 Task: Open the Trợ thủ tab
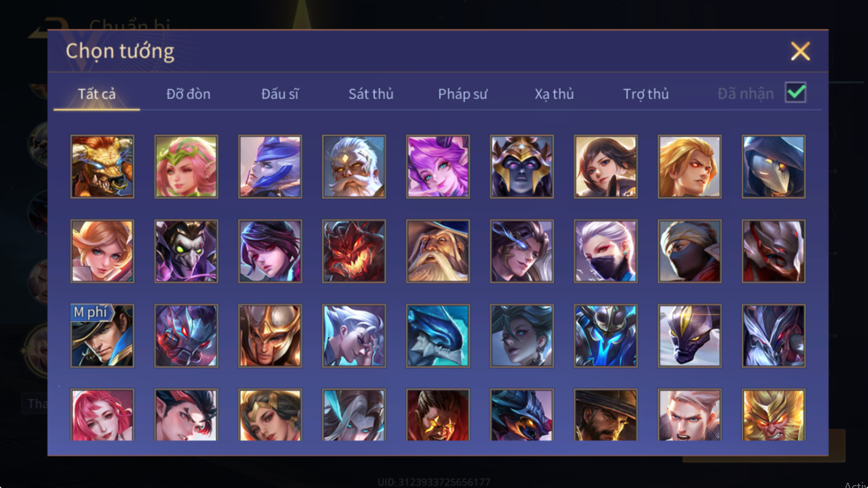coord(646,94)
